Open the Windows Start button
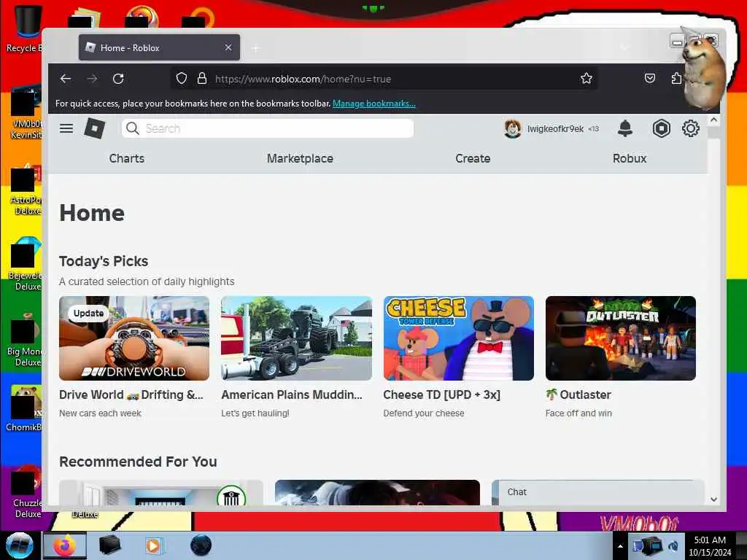The width and height of the screenshot is (747, 560). pos(20,545)
